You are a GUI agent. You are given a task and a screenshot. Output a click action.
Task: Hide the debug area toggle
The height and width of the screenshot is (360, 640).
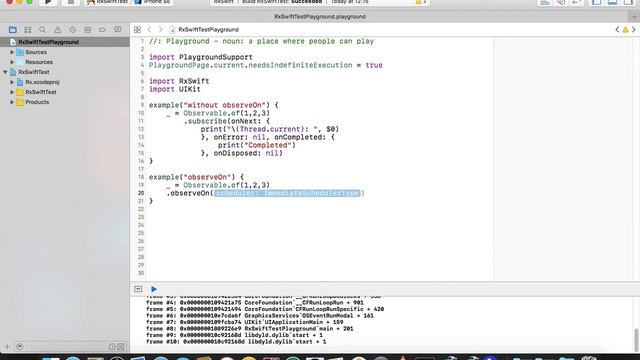pyautogui.click(x=138, y=289)
